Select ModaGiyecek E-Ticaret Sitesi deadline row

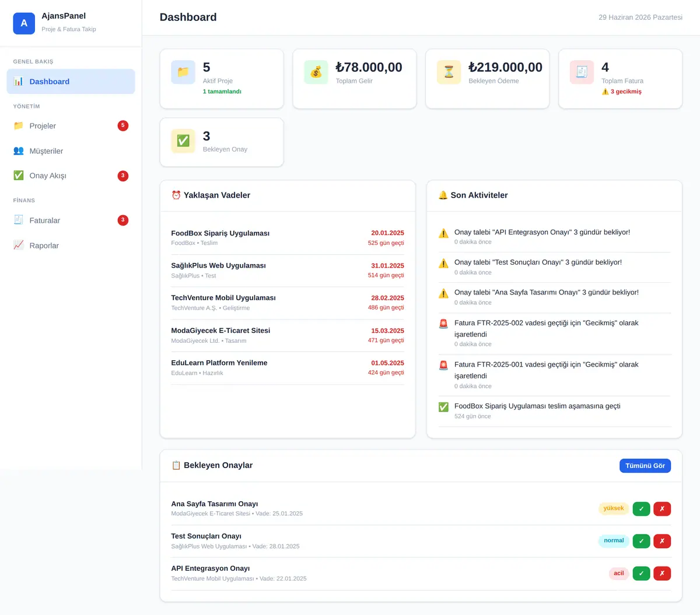coord(288,335)
